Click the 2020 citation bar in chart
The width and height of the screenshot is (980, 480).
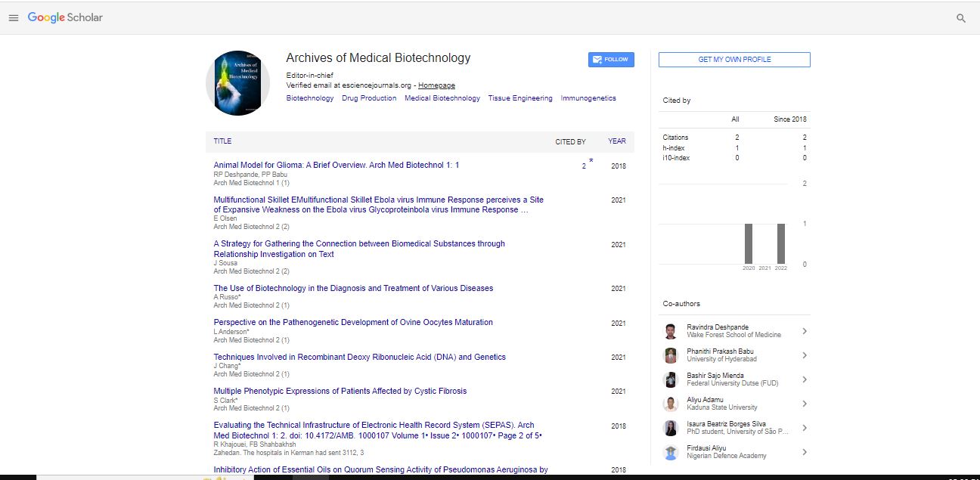(x=749, y=243)
